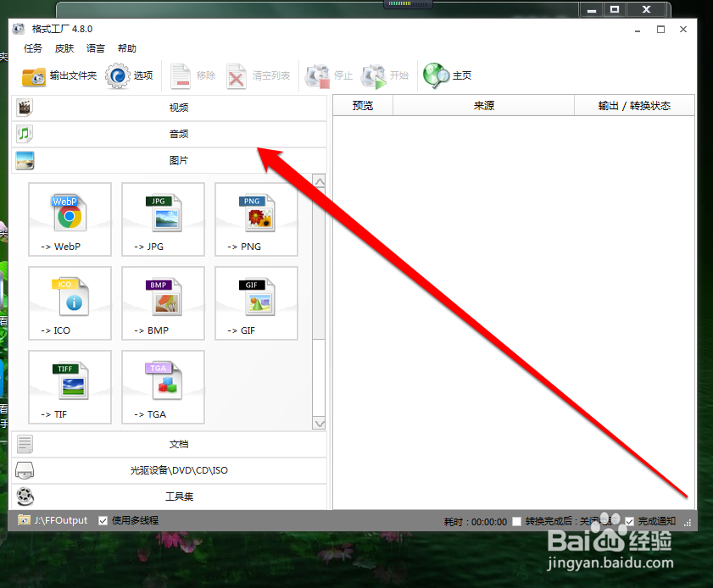Click the J:\FFOutput path link

[61, 520]
